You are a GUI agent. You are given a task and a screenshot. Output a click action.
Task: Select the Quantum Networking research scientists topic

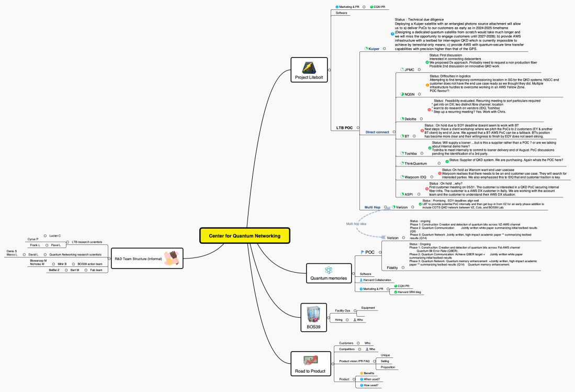[75, 254]
